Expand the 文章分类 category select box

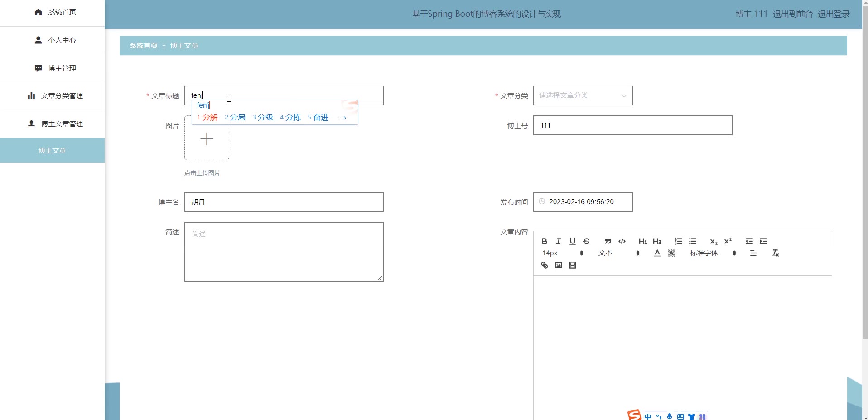pos(583,95)
